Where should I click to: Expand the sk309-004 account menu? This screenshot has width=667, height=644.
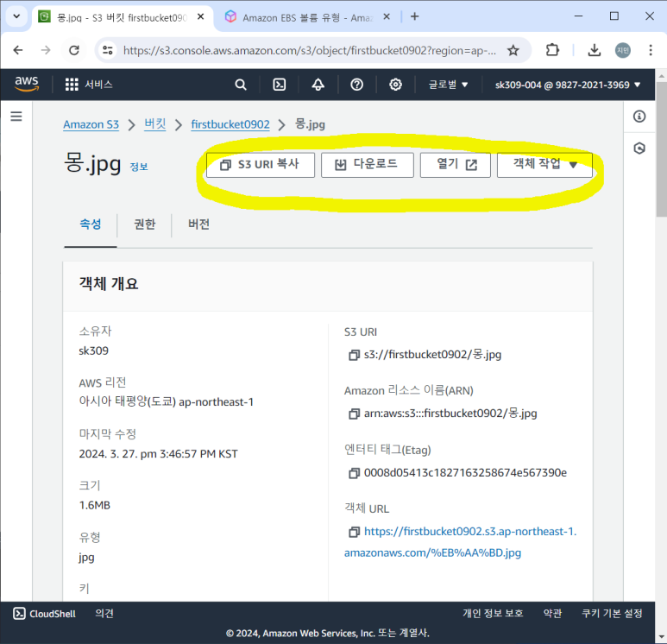(x=568, y=85)
